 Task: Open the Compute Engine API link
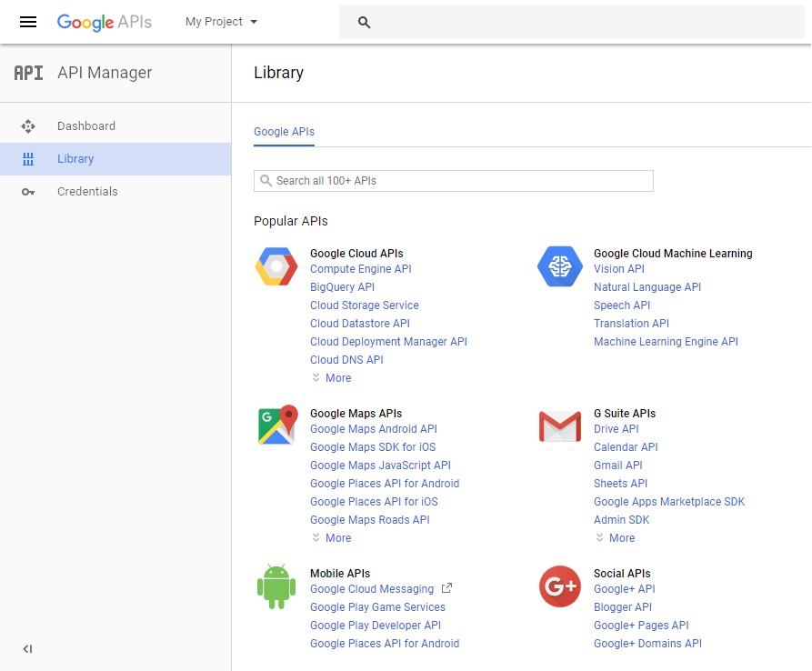point(360,269)
